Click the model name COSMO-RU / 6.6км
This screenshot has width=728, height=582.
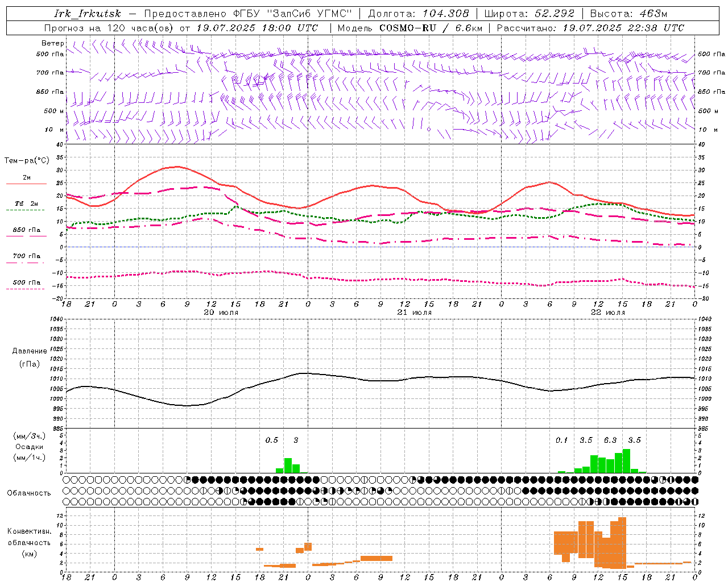(x=431, y=28)
